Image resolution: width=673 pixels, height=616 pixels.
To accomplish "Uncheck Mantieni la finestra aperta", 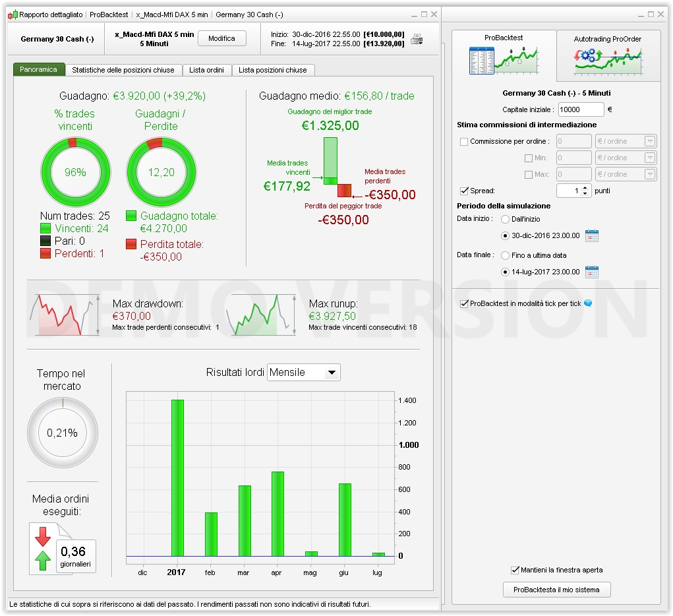I will (x=515, y=570).
